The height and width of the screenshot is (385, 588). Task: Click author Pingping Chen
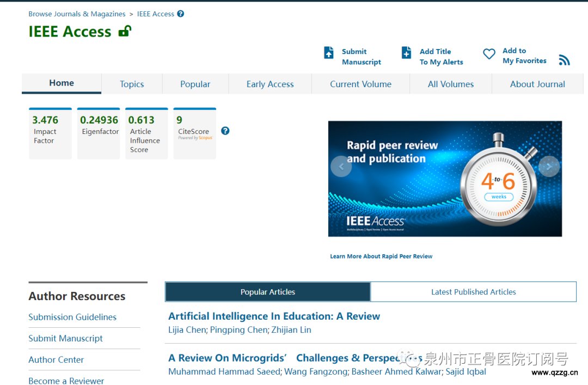tap(239, 330)
